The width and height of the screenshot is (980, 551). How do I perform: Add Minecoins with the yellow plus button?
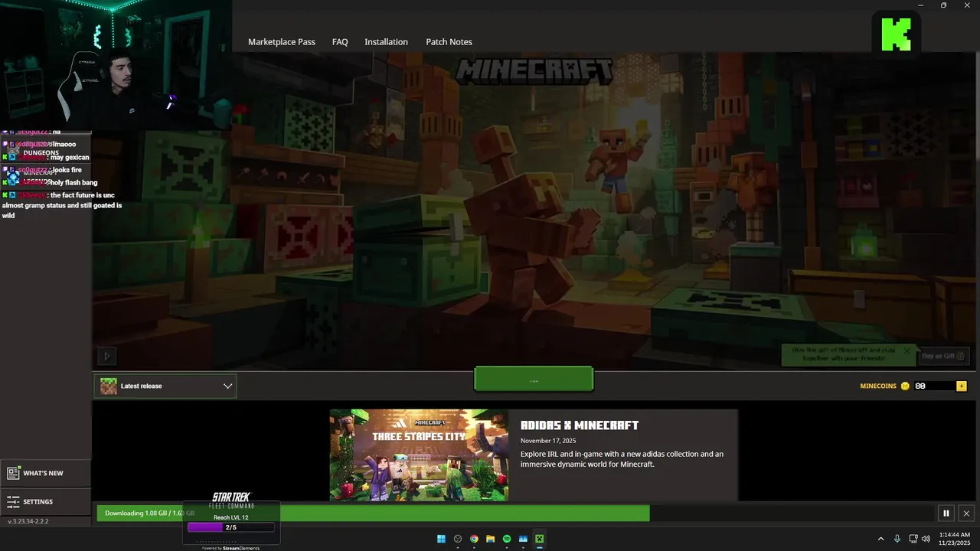point(962,386)
